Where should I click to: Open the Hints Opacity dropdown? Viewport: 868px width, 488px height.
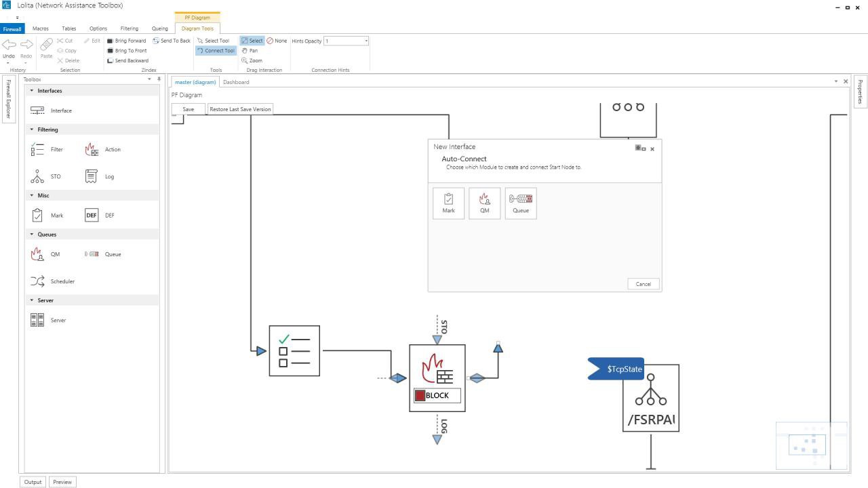click(366, 41)
